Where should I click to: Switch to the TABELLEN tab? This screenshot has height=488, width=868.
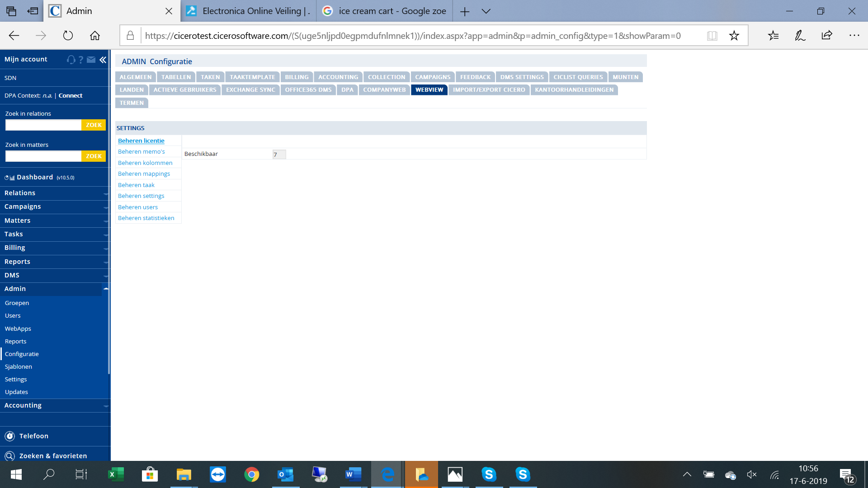click(176, 77)
